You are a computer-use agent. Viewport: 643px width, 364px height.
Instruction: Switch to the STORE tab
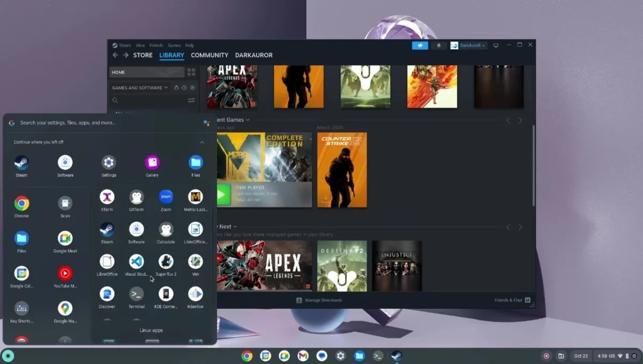click(143, 55)
